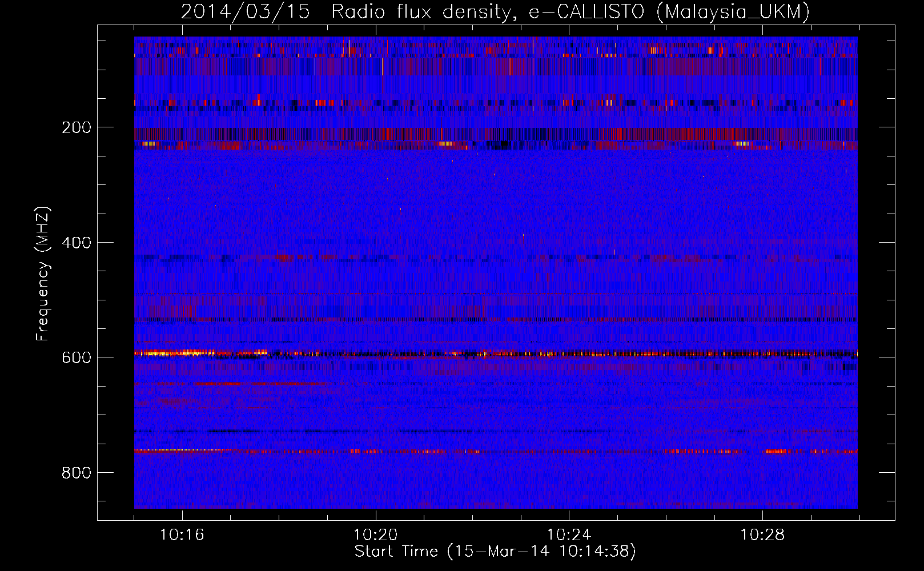The image size is (924, 571).
Task: Select the 400 frequency tick label
Action: [77, 243]
